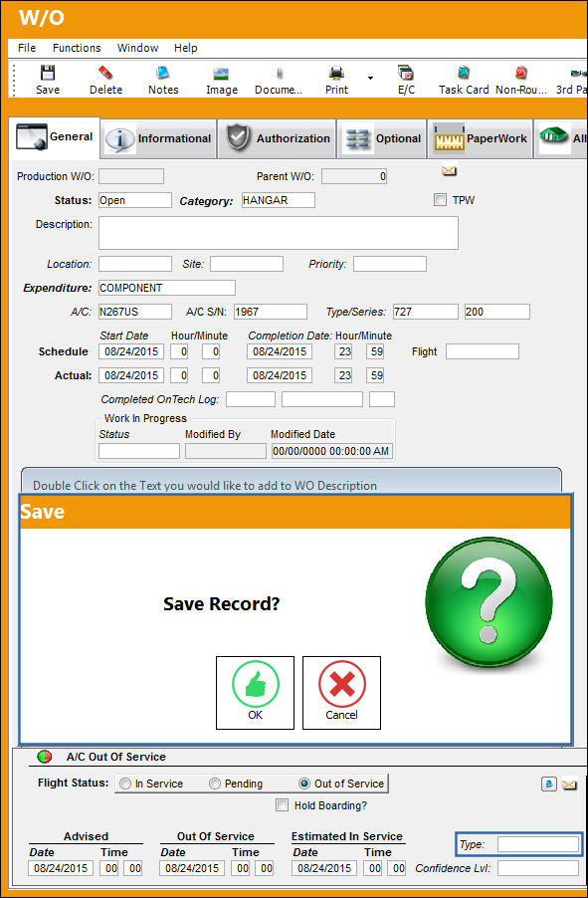Select the In Service radio button
The width and height of the screenshot is (588, 898).
[x=125, y=784]
